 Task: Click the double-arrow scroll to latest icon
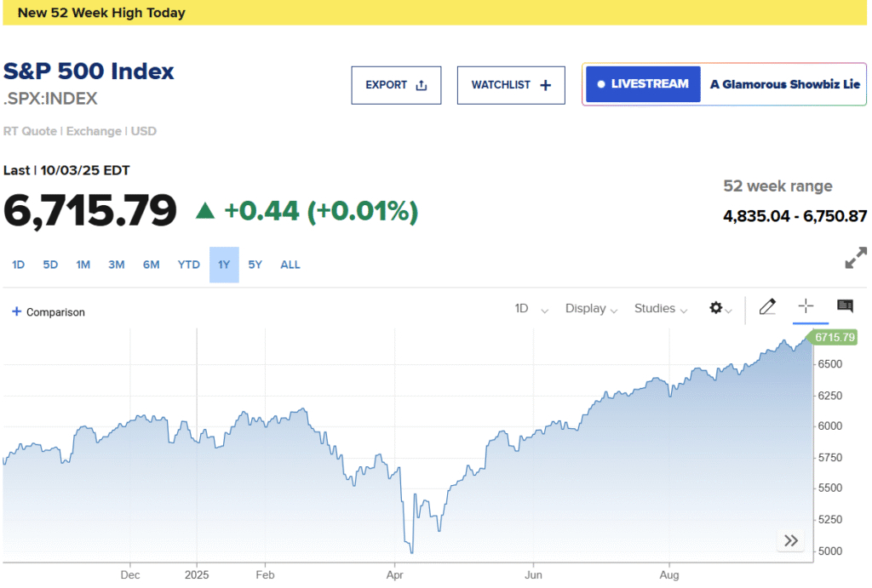(x=791, y=540)
